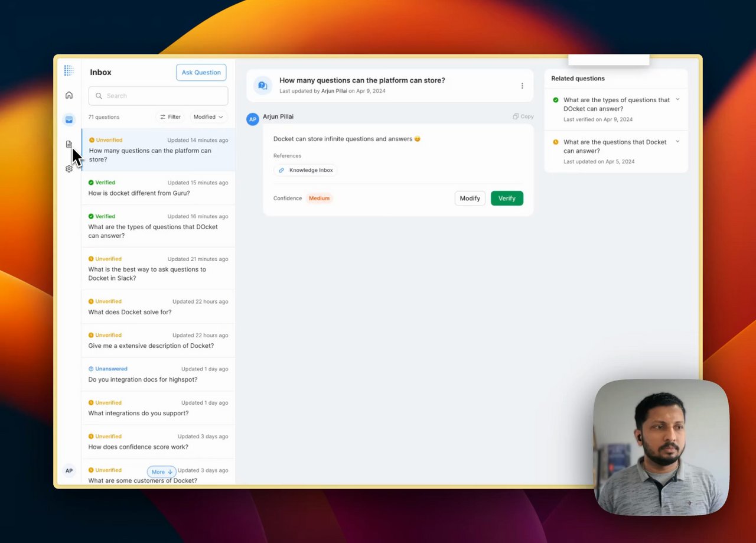Click the Search input field
The width and height of the screenshot is (756, 543).
pos(158,96)
